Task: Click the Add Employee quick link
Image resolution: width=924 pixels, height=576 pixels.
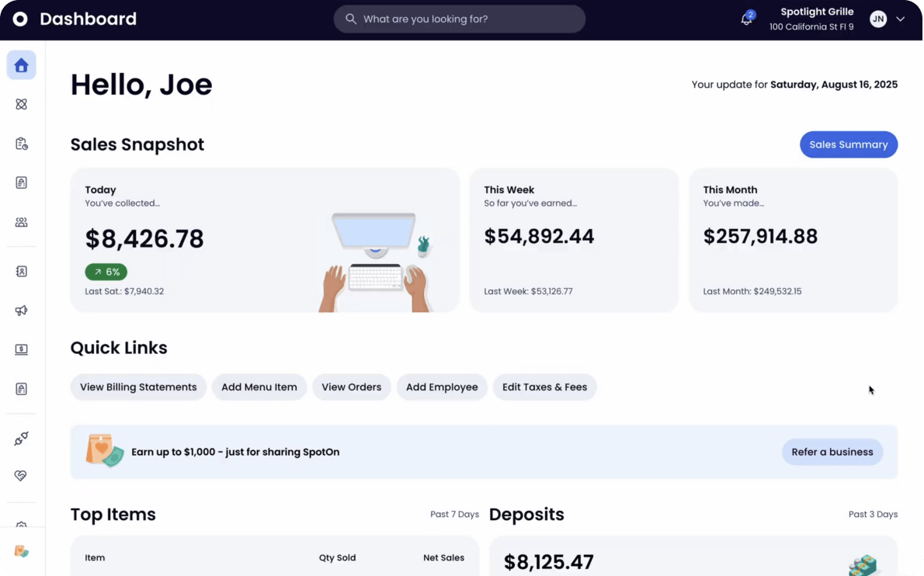Action: pyautogui.click(x=442, y=387)
